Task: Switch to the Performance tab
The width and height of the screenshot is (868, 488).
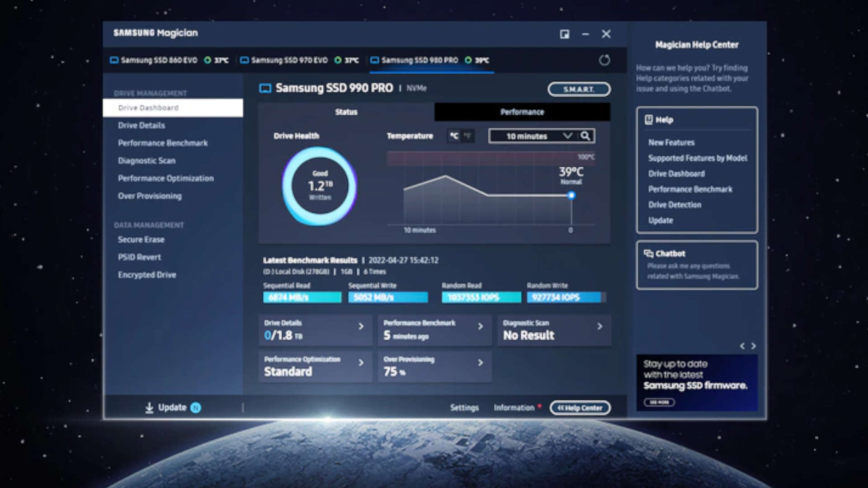Action: 522,112
